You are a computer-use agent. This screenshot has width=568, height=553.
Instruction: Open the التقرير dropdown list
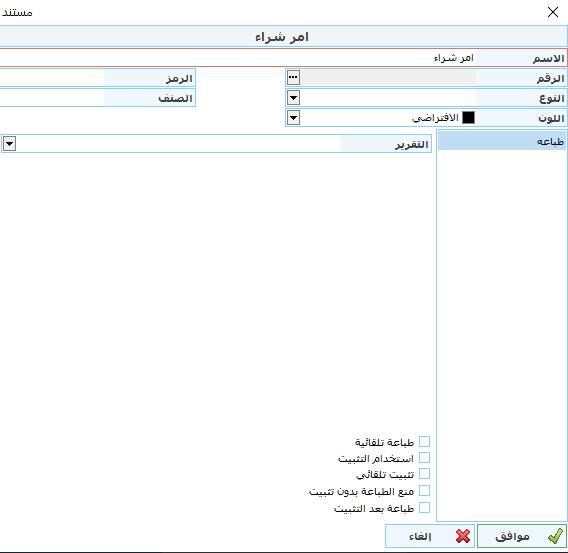pos(9,143)
